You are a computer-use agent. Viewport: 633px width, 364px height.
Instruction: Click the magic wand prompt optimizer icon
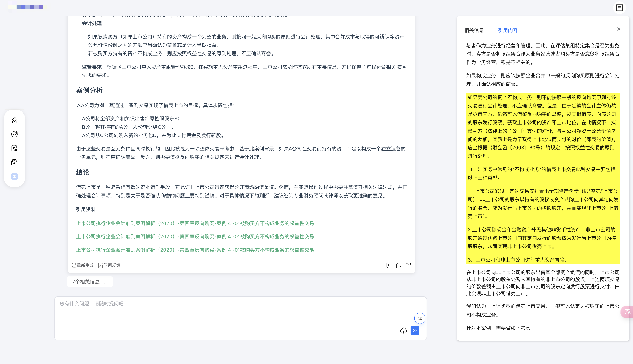pyautogui.click(x=419, y=318)
